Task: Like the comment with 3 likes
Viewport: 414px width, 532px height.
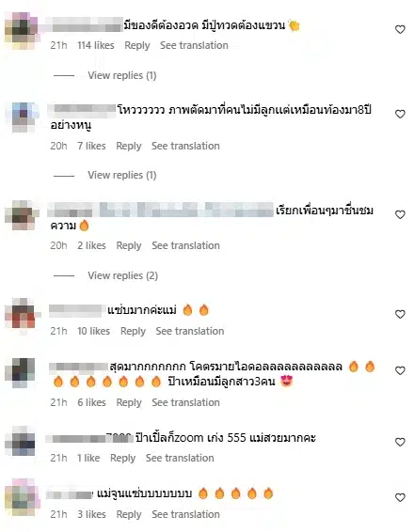Action: point(400,498)
